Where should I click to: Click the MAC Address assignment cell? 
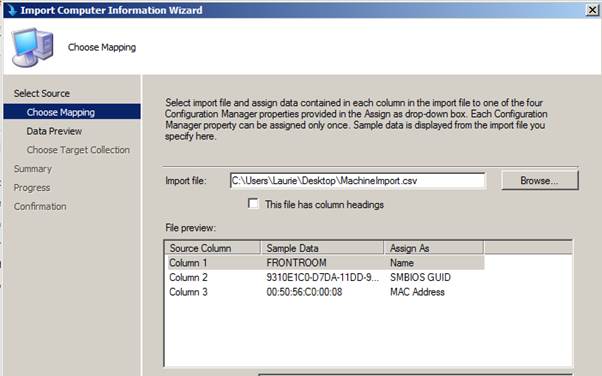coord(417,292)
